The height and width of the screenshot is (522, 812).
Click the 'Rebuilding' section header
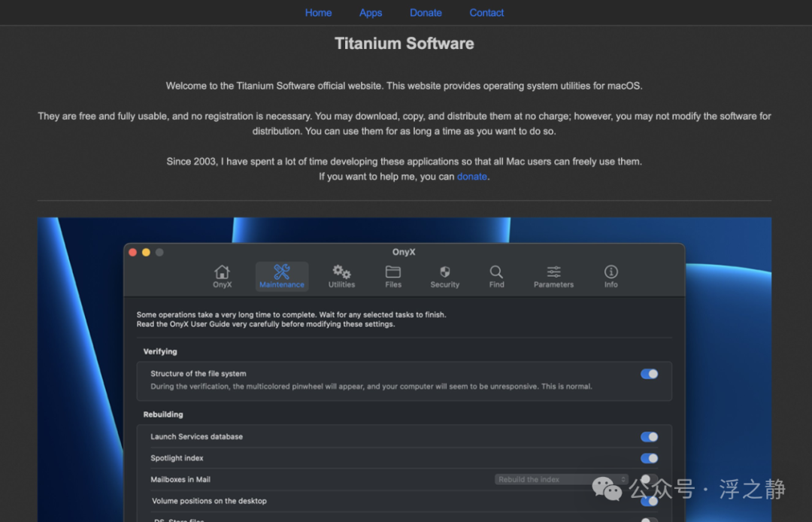[x=163, y=414]
